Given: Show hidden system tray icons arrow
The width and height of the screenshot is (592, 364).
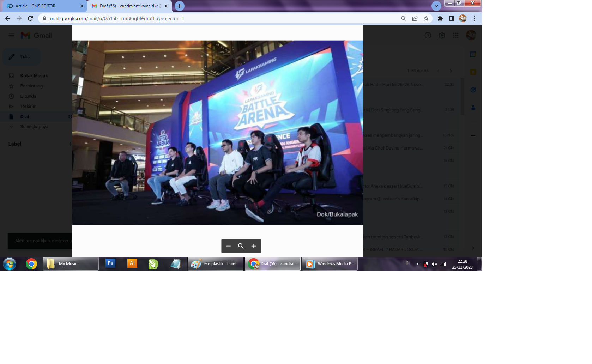Looking at the screenshot, I should [x=417, y=264].
